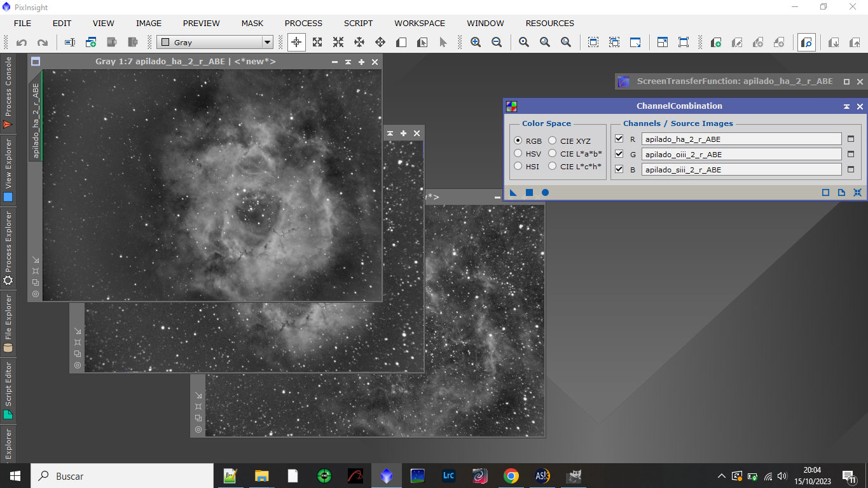Click select-view icon beside R channel field
The height and width of the screenshot is (488, 868).
(851, 139)
